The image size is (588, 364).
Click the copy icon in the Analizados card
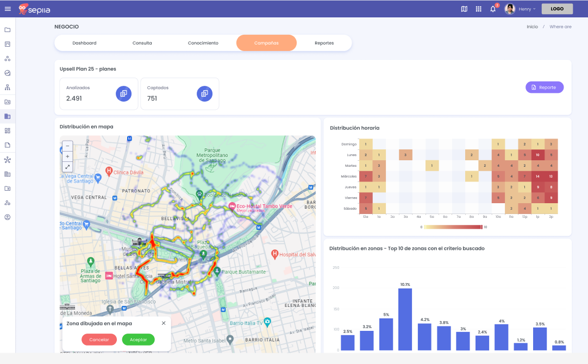click(x=123, y=93)
